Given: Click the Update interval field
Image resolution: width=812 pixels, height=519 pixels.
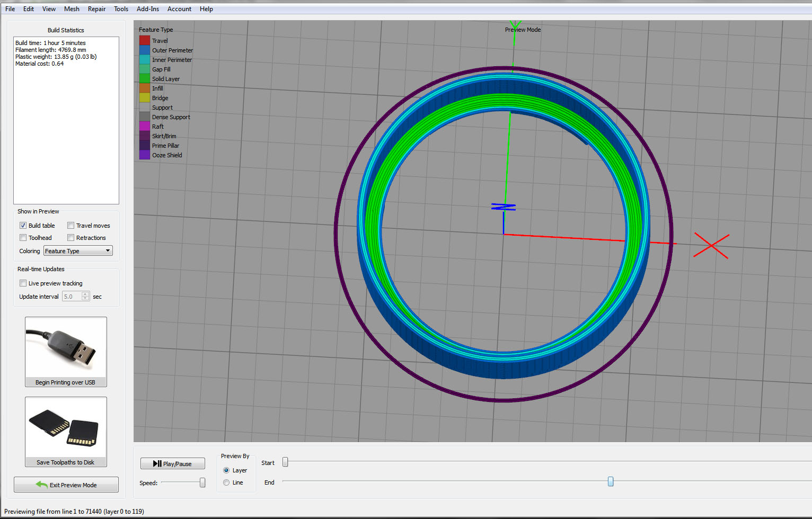Looking at the screenshot, I should [x=72, y=297].
